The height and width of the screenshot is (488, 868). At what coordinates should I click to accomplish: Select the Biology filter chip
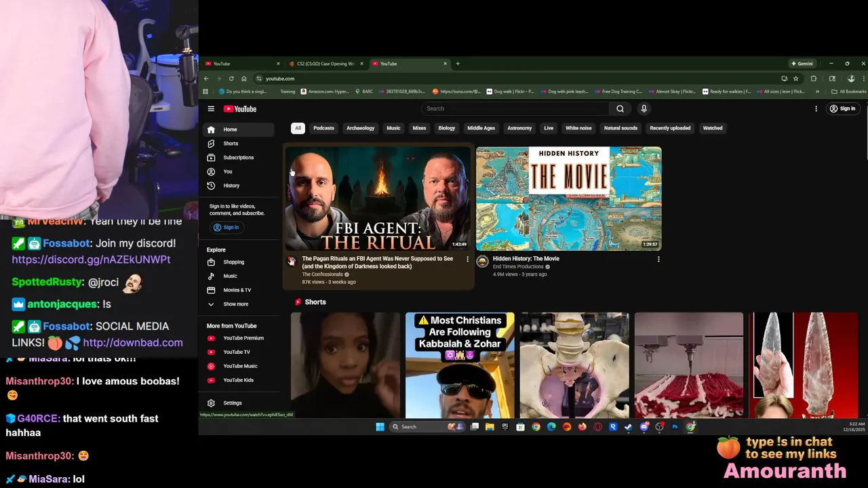pos(446,128)
